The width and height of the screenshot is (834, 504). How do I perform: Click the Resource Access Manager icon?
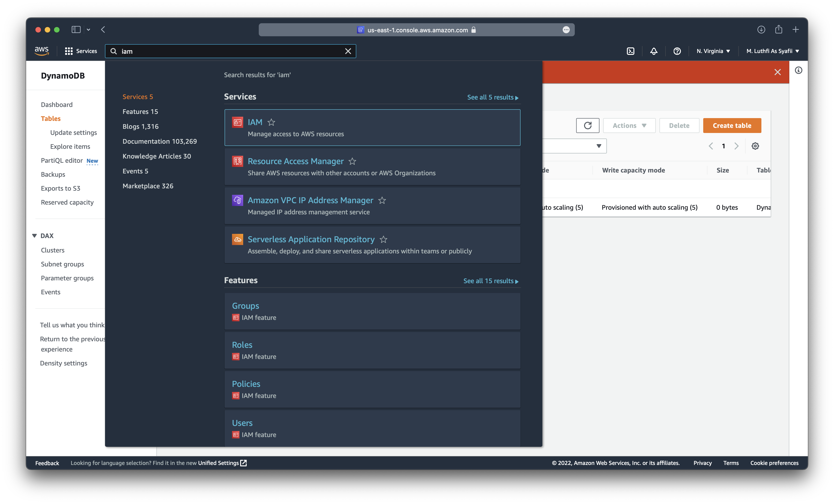click(237, 161)
